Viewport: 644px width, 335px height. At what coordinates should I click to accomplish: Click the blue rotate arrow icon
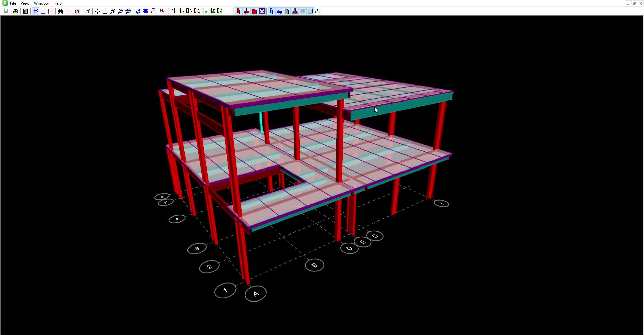(138, 11)
